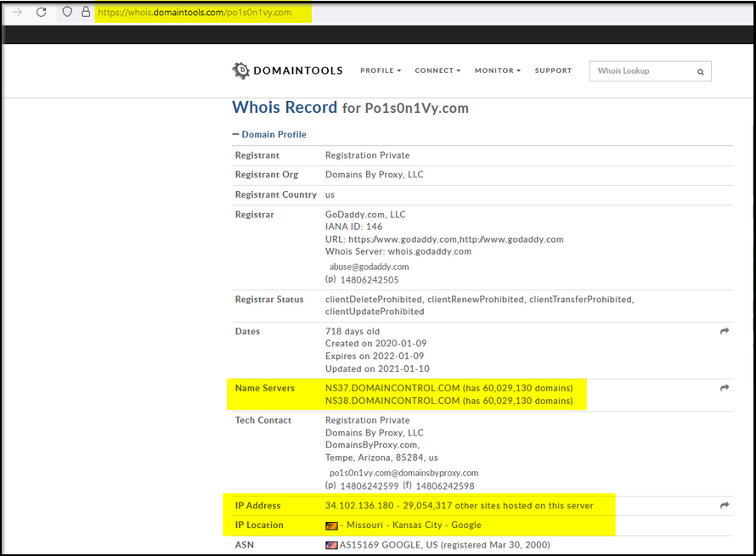Click the browser forward arrow
The width and height of the screenshot is (756, 556).
pyautogui.click(x=17, y=12)
